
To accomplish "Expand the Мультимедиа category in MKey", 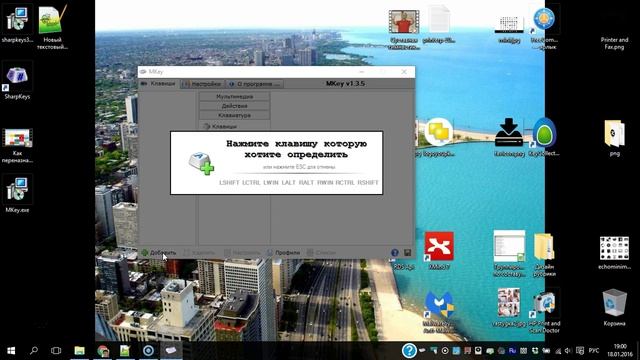I will (234, 96).
